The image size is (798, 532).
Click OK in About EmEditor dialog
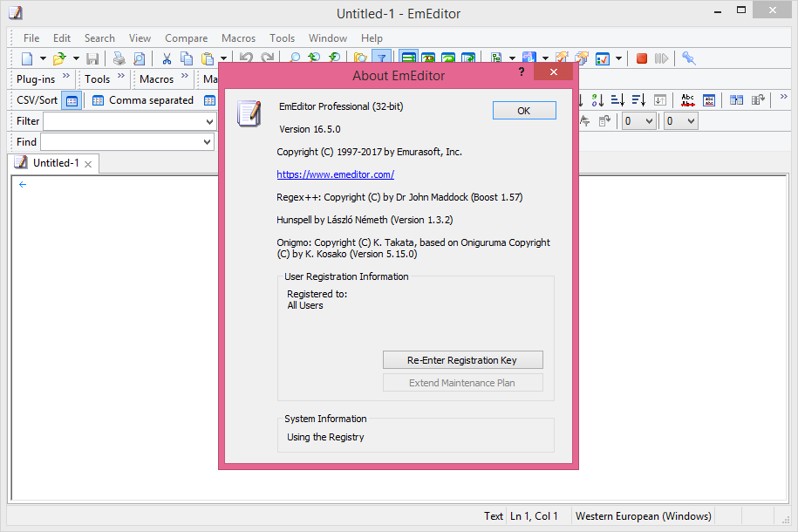pyautogui.click(x=524, y=111)
